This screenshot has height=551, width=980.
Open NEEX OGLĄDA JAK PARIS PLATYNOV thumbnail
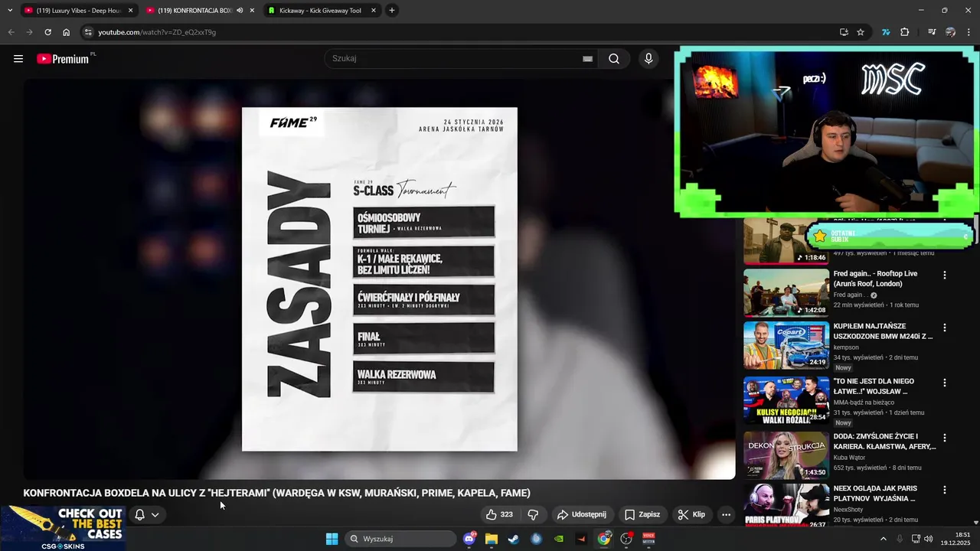point(786,505)
